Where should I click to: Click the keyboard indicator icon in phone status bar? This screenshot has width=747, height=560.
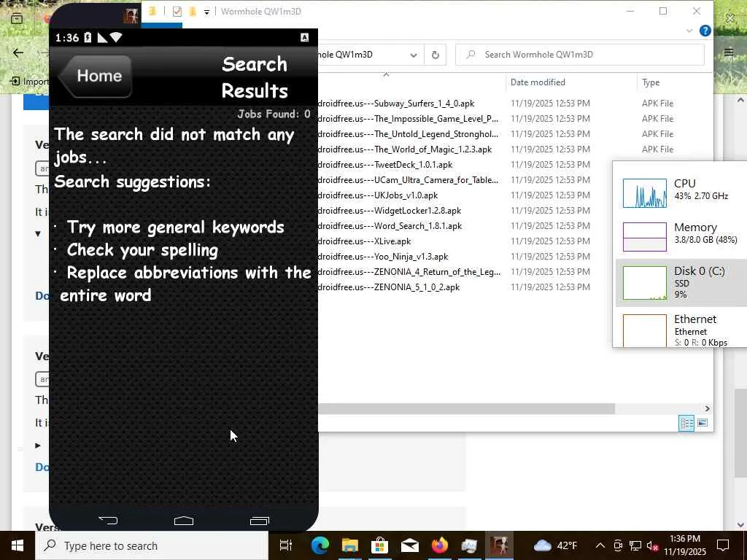coord(304,38)
